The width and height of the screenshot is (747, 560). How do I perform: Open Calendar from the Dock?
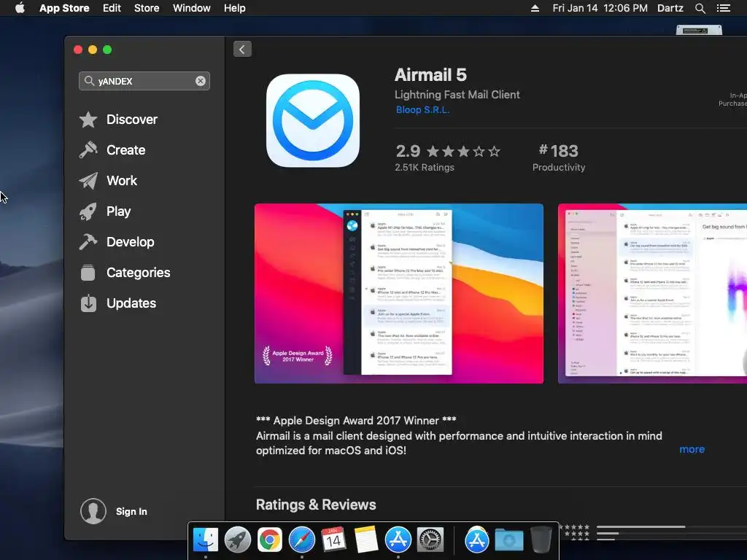(x=333, y=540)
